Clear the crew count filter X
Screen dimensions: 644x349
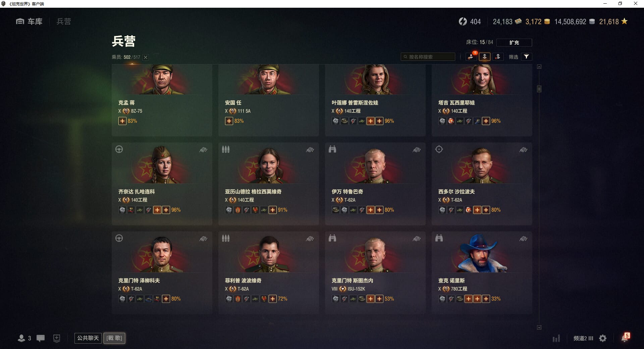(146, 57)
